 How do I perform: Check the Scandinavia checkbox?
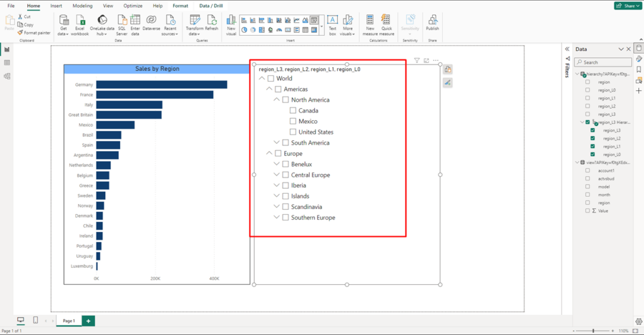click(286, 207)
